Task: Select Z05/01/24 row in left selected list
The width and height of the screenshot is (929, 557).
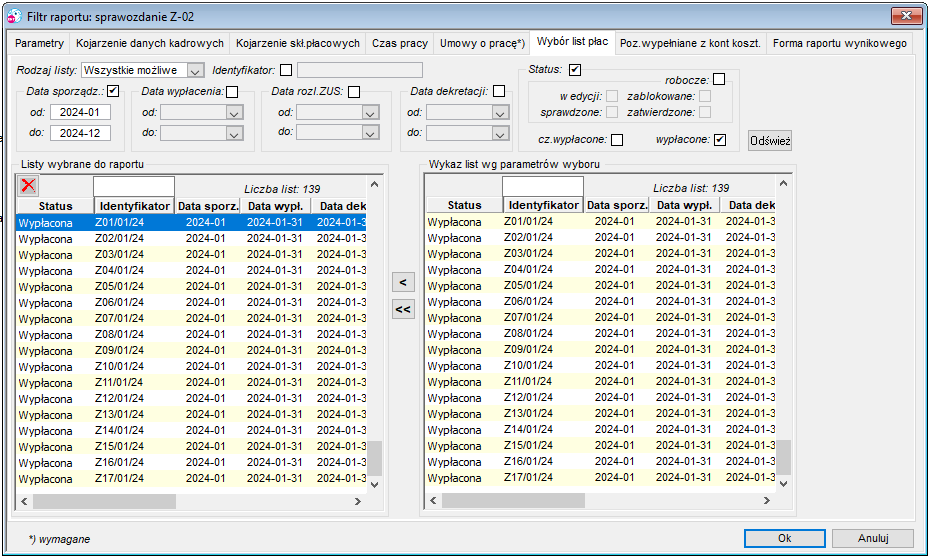Action: (191, 286)
